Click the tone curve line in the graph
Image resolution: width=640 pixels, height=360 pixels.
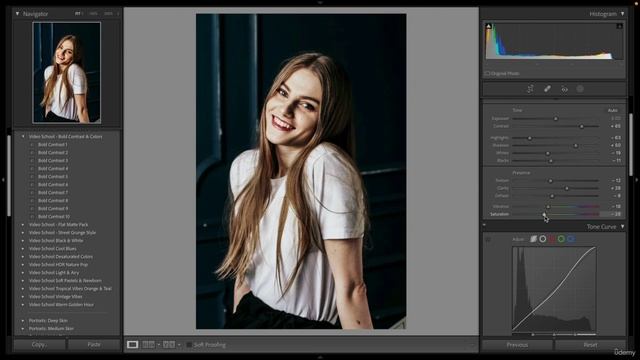[554, 289]
